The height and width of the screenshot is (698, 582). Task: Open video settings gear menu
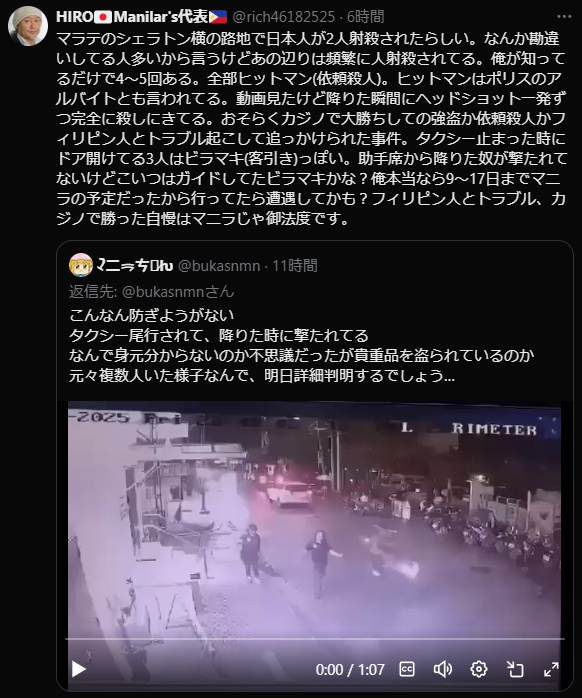click(x=479, y=669)
